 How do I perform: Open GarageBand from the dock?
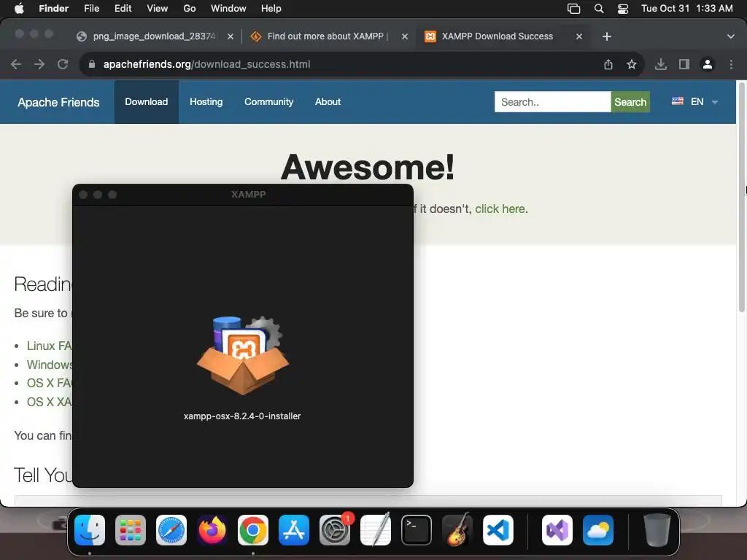click(457, 530)
